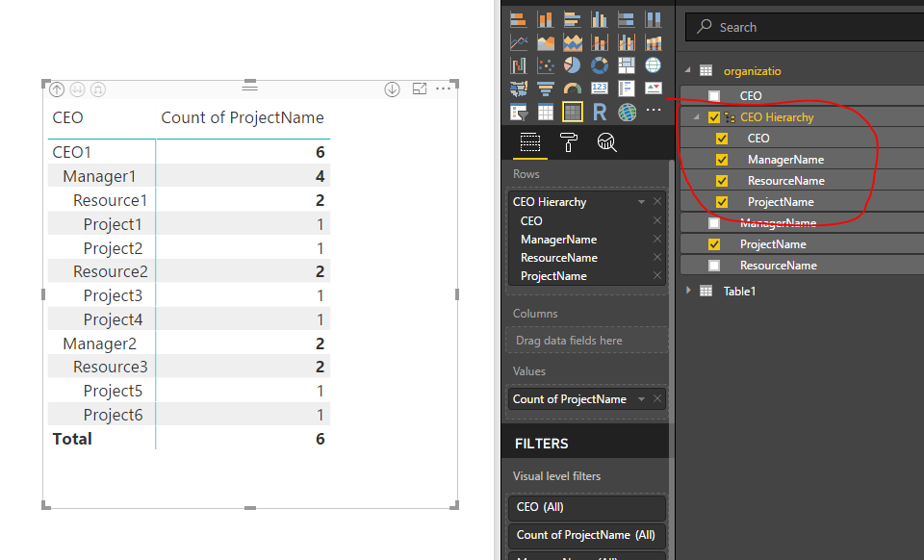Select the multi-row card visualization
Screen dimensions: 924x560
626,89
